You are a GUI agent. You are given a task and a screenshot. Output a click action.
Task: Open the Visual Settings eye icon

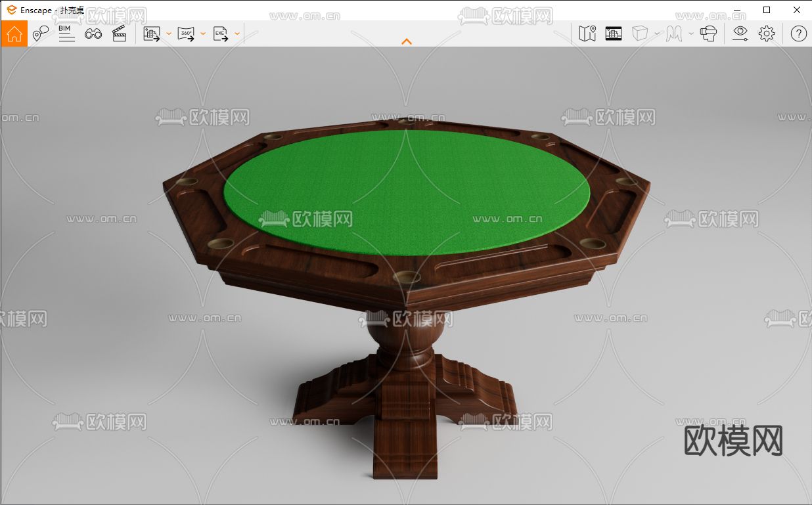pos(740,33)
